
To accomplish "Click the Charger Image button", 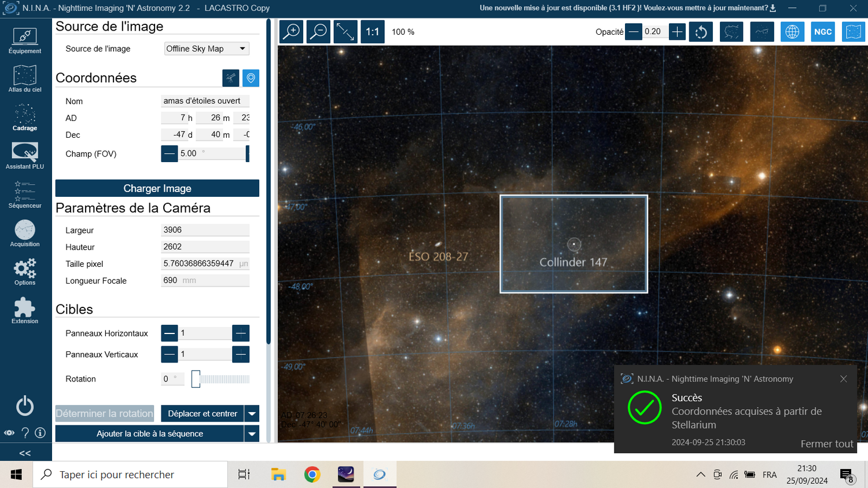I will pos(157,188).
